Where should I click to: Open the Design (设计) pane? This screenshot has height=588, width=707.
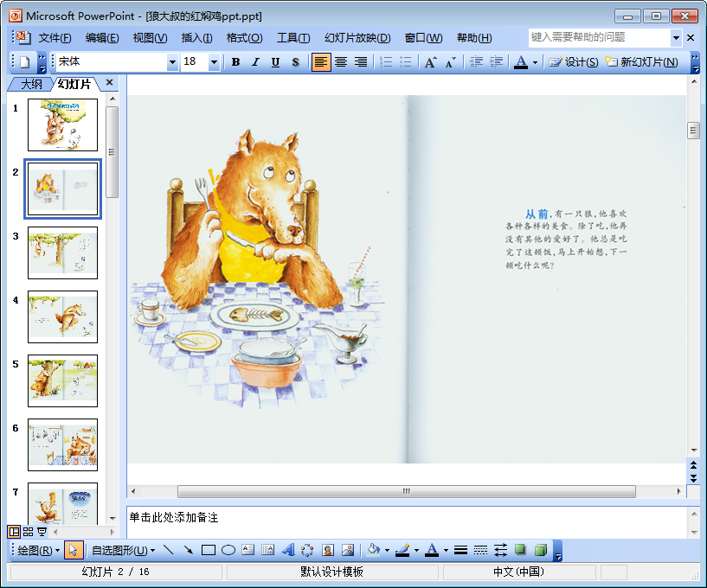coord(573,61)
